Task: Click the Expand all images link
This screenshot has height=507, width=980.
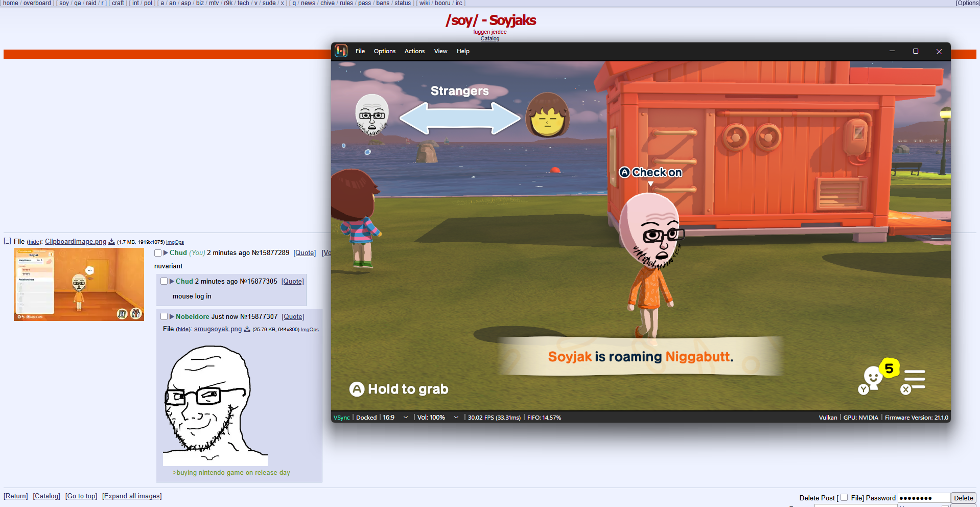Action: tap(132, 496)
